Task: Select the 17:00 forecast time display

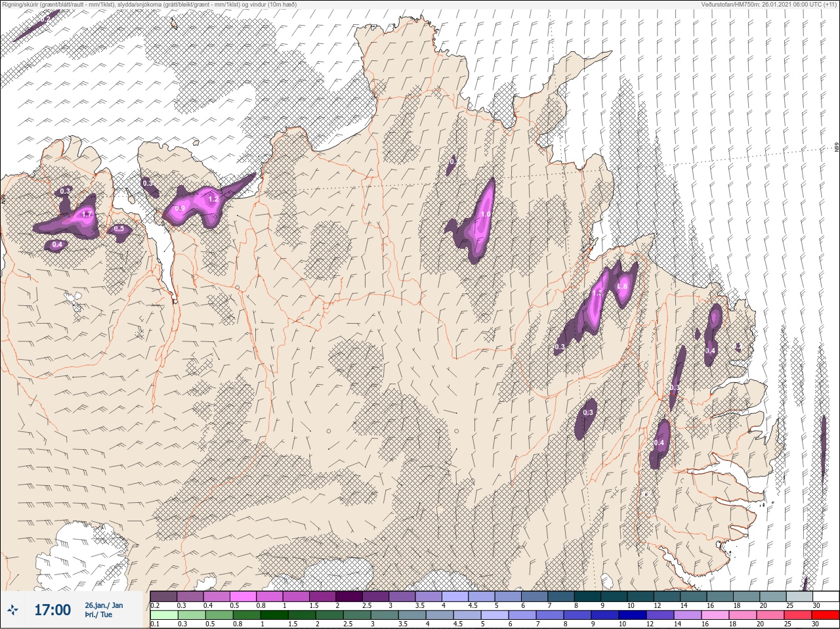Action: pos(52,610)
